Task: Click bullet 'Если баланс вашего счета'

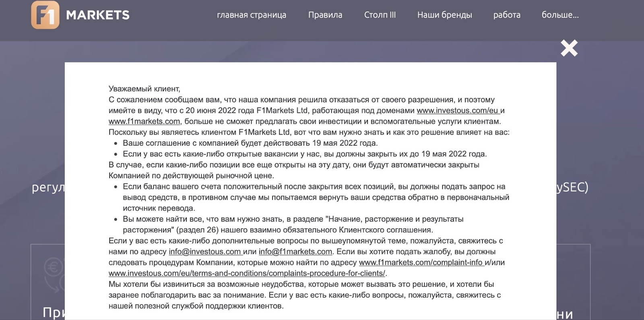Action: (316, 197)
